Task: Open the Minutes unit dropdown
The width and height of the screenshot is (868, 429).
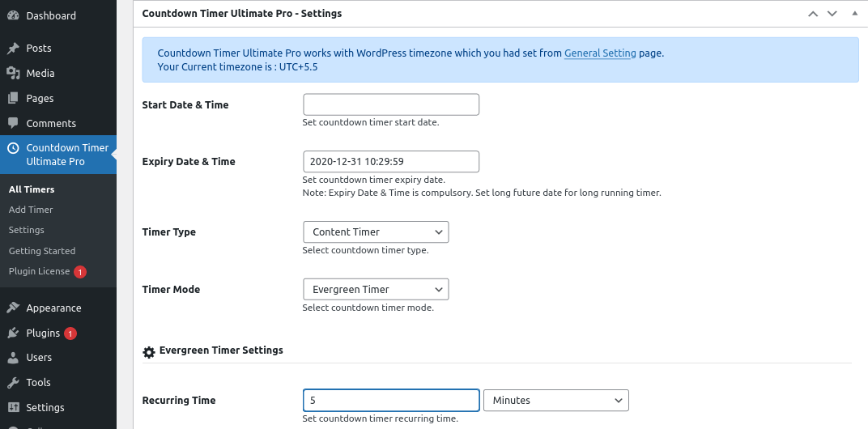Action: pyautogui.click(x=556, y=400)
